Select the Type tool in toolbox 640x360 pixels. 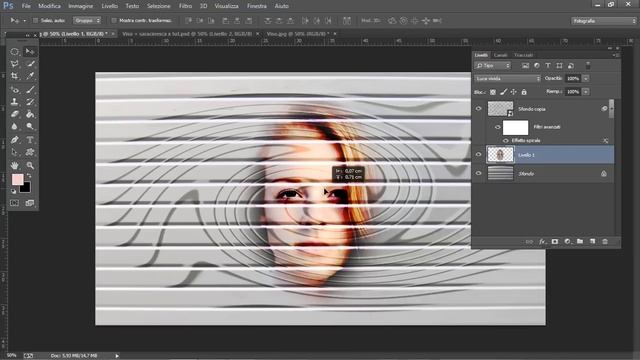(x=30, y=140)
